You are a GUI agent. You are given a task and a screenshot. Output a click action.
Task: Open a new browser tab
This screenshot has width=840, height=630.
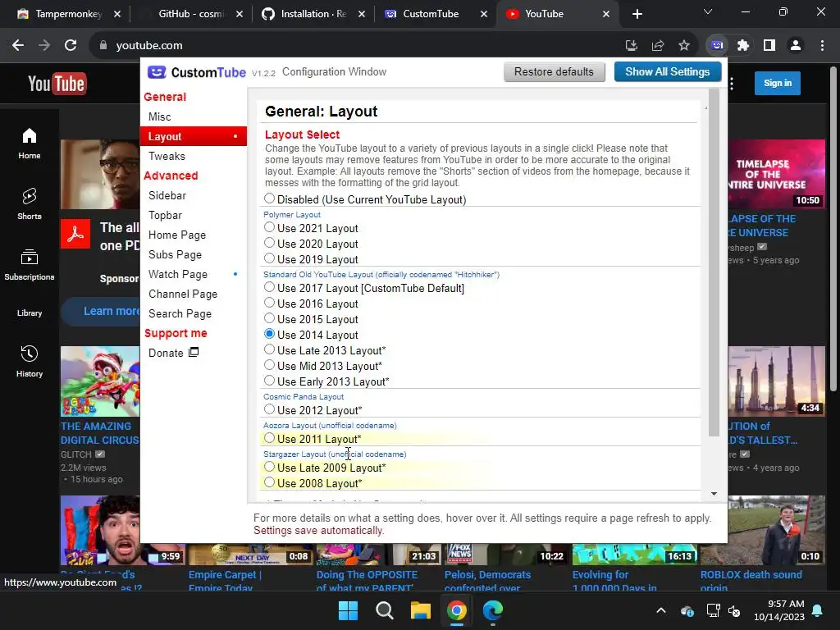click(x=637, y=14)
